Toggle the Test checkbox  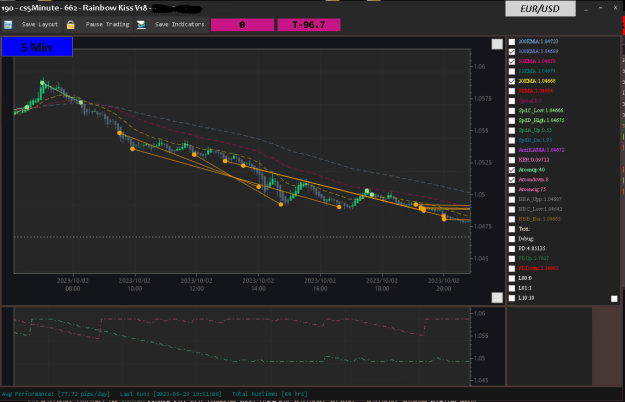[x=512, y=229]
